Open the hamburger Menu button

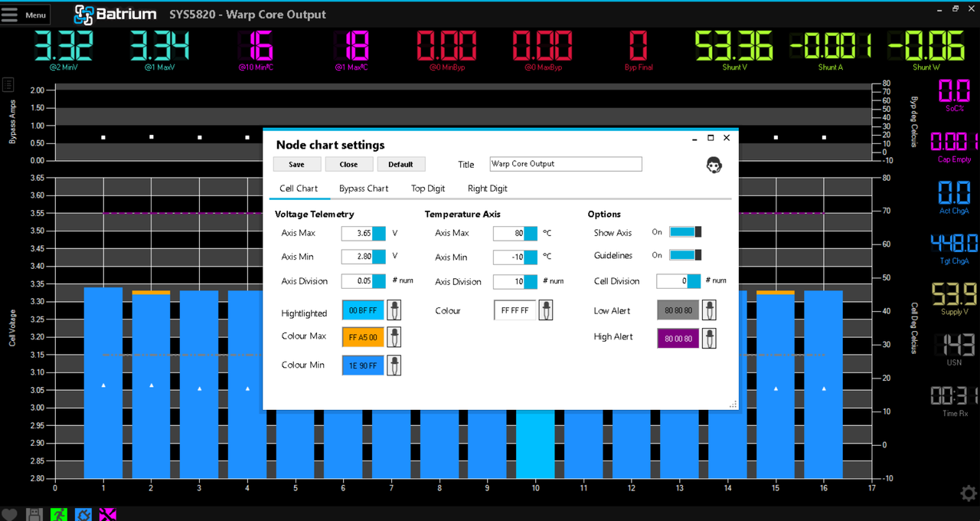coord(25,15)
